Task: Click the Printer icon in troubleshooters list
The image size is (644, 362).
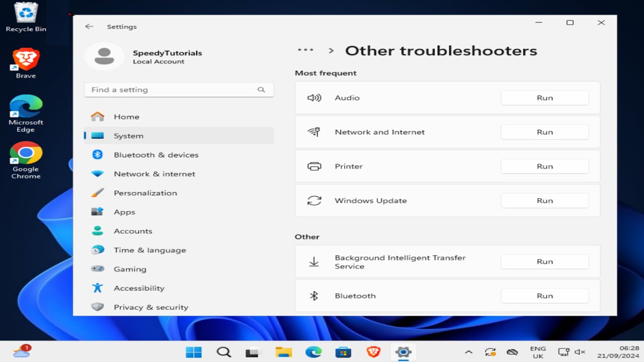Action: click(314, 166)
